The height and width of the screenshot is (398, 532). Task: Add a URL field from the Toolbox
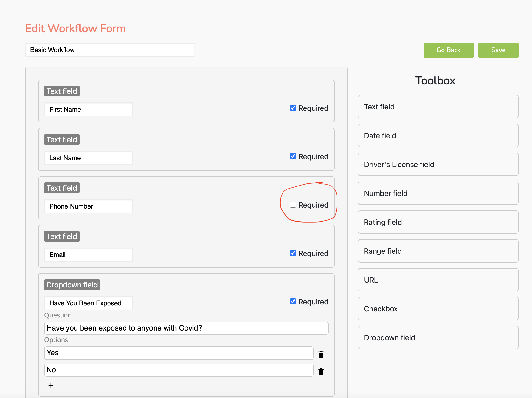tap(438, 280)
